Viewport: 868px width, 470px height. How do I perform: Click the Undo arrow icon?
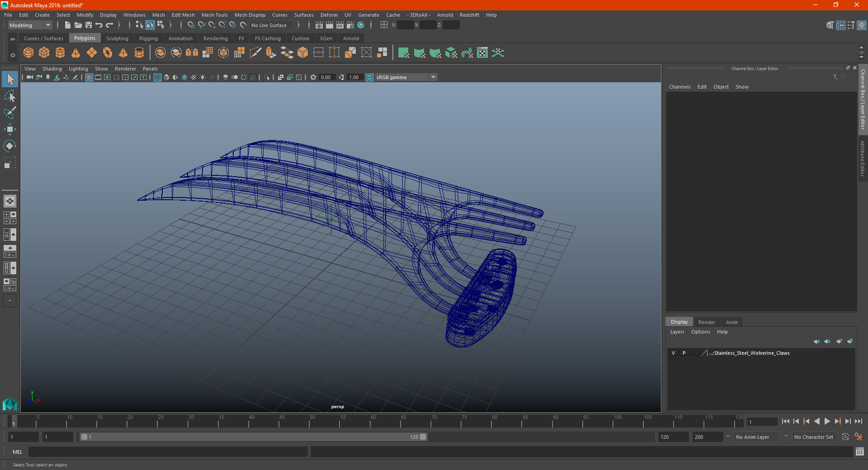tap(99, 25)
